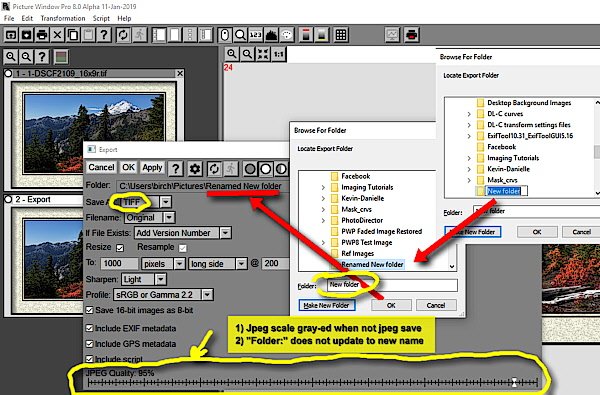Click the yellow-bottomed gradient icon
This screenshot has height=395, width=600.
pos(321,35)
